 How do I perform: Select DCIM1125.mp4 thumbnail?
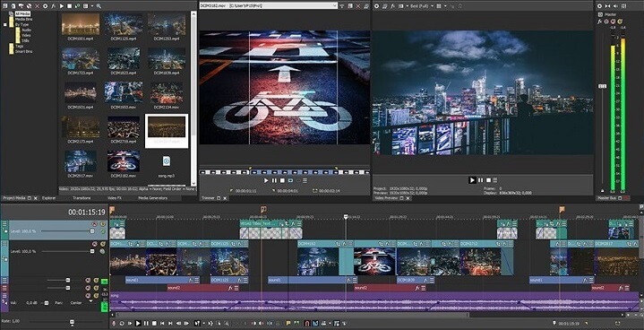(x=124, y=24)
